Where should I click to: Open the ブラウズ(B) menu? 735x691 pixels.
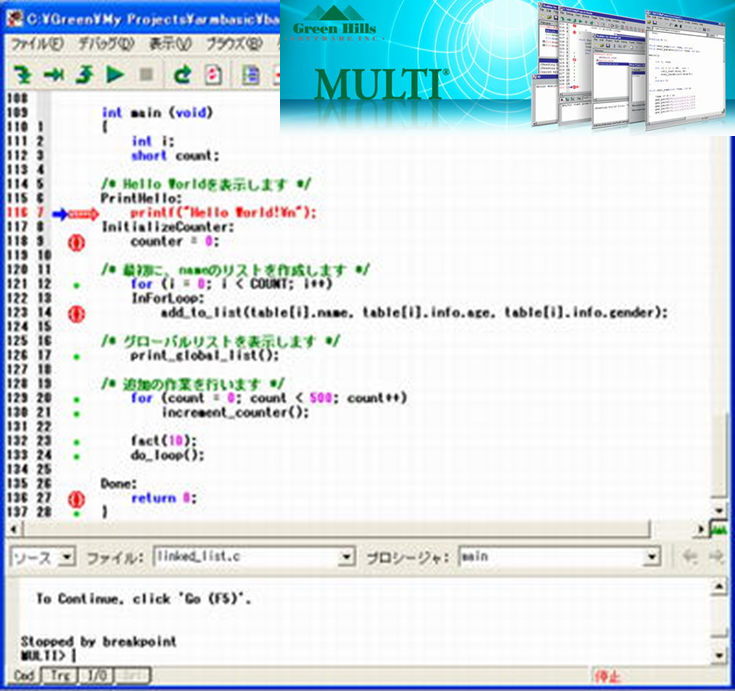coord(234,44)
